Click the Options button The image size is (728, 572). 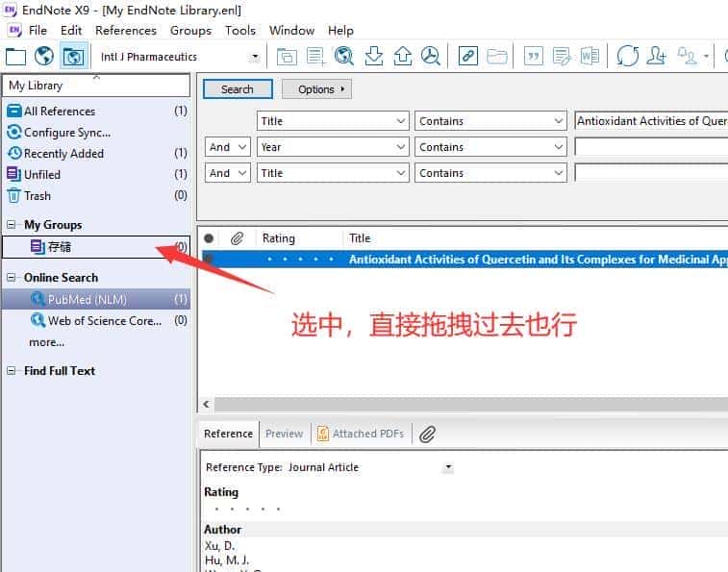tap(317, 89)
